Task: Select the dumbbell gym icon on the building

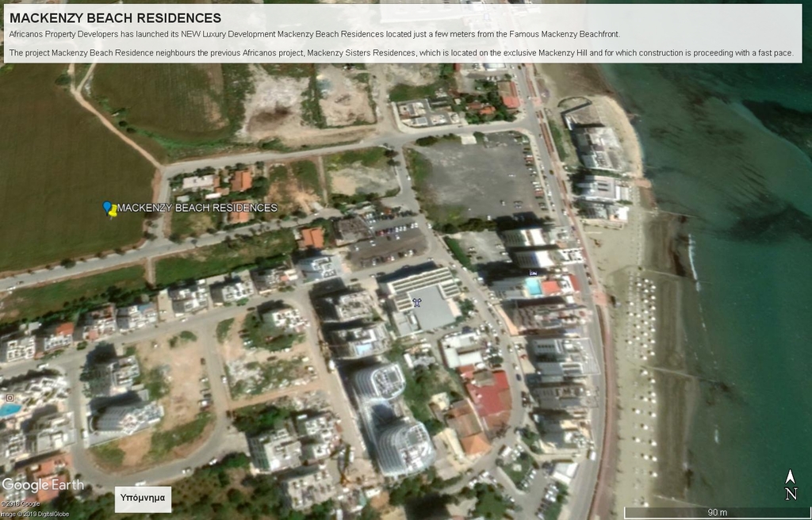Action: point(417,303)
